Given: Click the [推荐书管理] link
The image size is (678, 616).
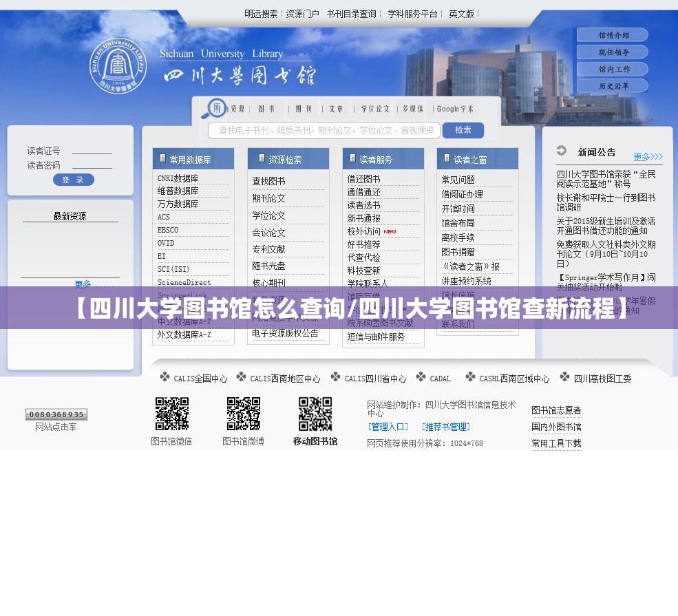Looking at the screenshot, I should click(x=446, y=427).
